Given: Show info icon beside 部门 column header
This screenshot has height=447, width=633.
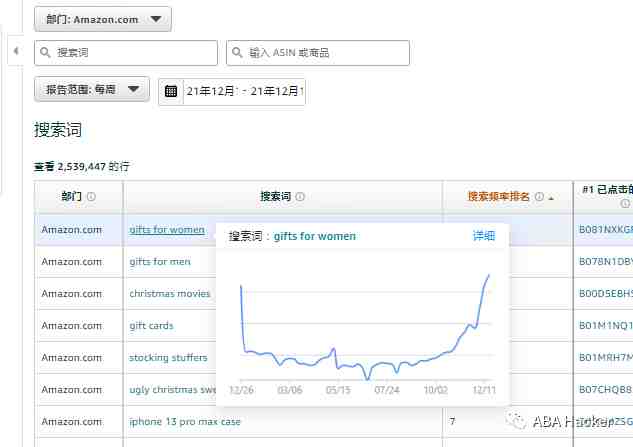Looking at the screenshot, I should pyautogui.click(x=91, y=197).
